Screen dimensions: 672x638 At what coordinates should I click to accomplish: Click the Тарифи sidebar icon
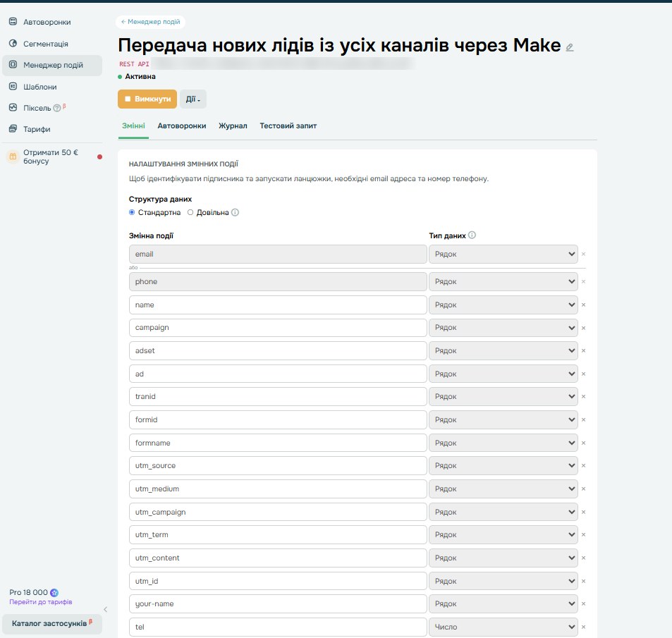pyautogui.click(x=13, y=128)
